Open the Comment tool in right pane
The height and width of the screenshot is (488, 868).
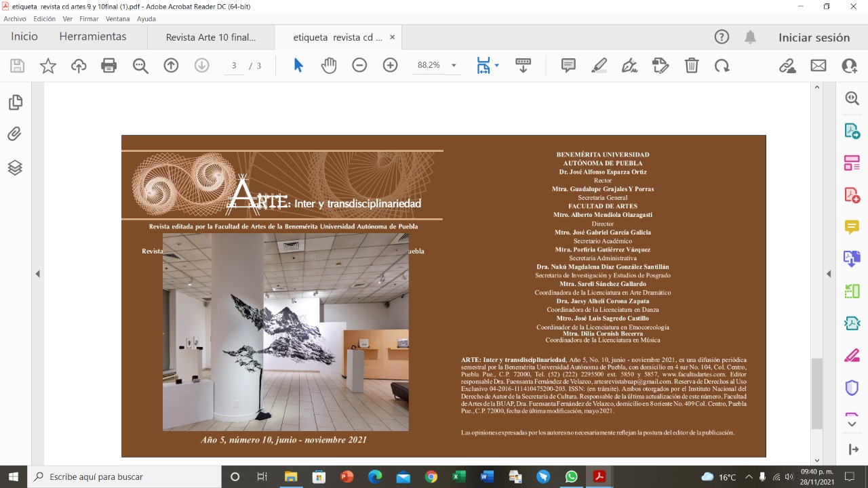click(852, 227)
